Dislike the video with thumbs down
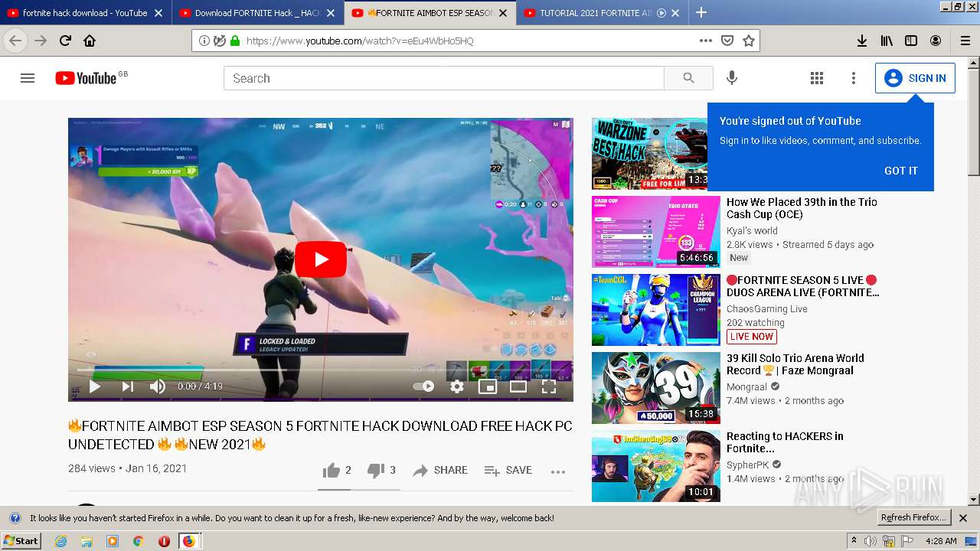This screenshot has width=980, height=551. click(381, 470)
